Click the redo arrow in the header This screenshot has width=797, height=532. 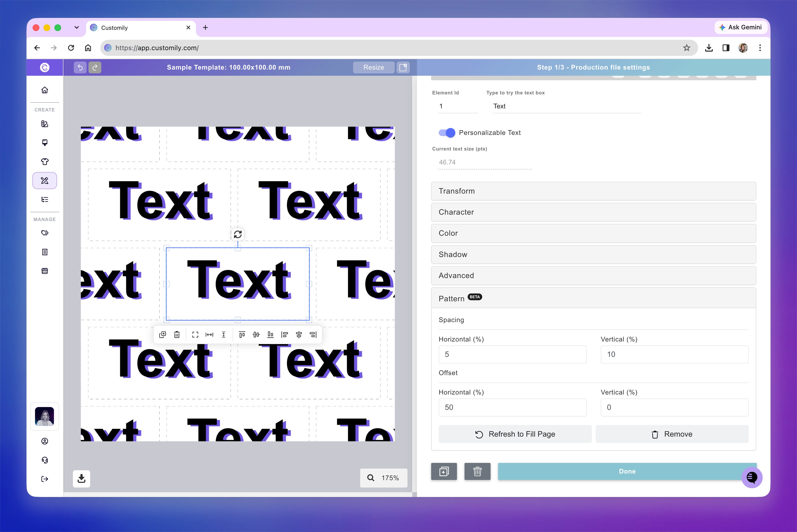point(95,67)
